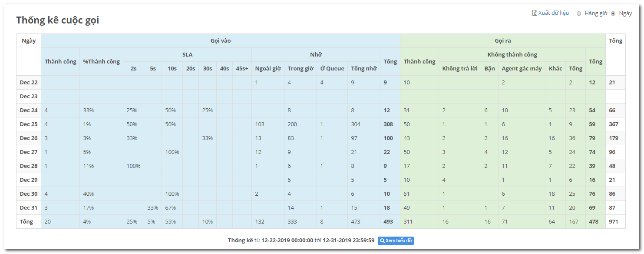Click the 473 missed total in Tổng row
This screenshot has height=254, width=644.
click(x=356, y=222)
